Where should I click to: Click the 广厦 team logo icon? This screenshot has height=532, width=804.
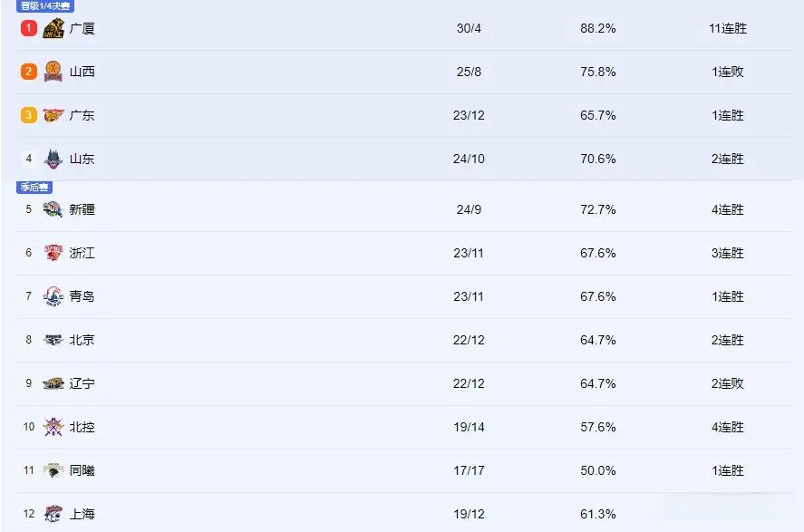pos(53,28)
